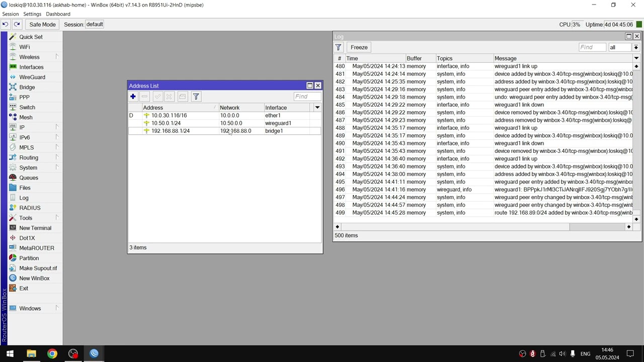Open the Dot1X section
The width and height of the screenshot is (644, 362).
[x=27, y=238]
